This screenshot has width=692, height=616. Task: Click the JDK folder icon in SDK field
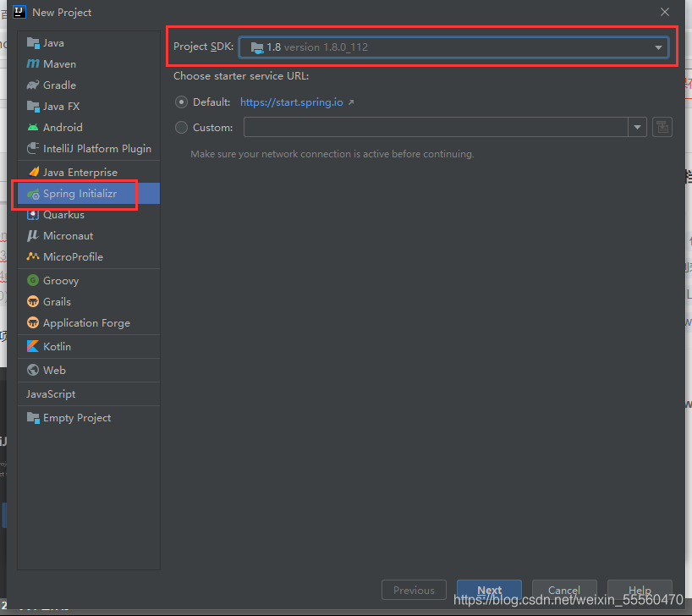(257, 47)
